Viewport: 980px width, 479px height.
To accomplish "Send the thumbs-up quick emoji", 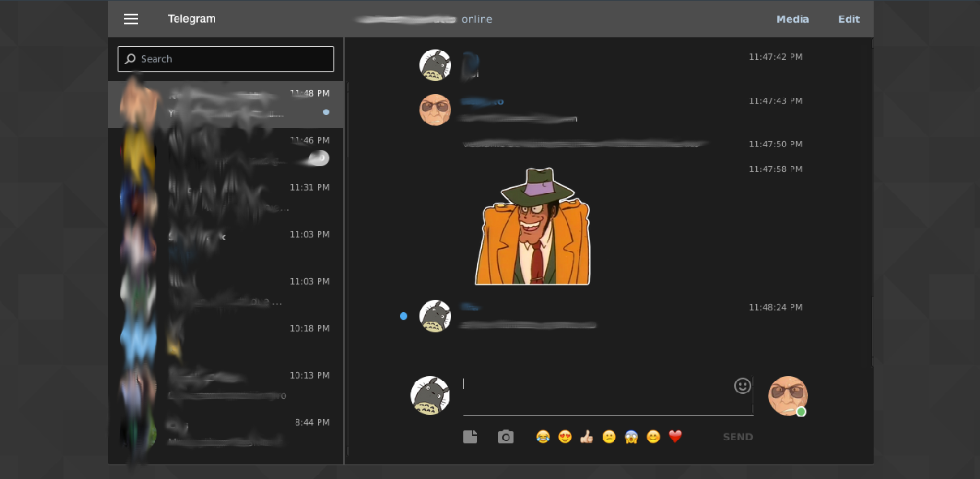I will coord(586,436).
